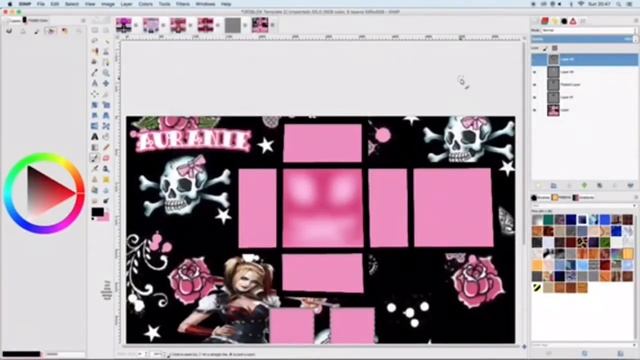
Task: Select the Text tool
Action: [x=95, y=137]
